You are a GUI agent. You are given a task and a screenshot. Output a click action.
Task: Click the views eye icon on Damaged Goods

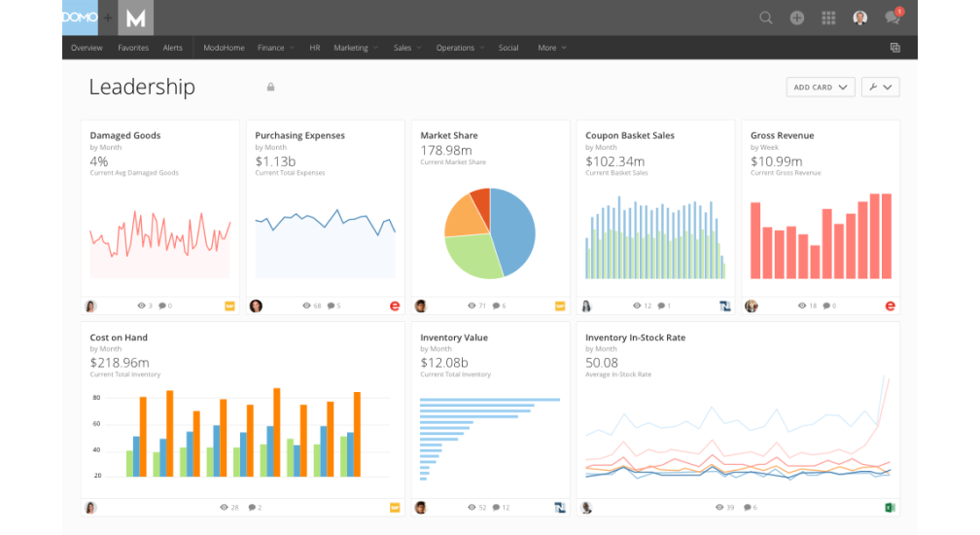click(141, 306)
